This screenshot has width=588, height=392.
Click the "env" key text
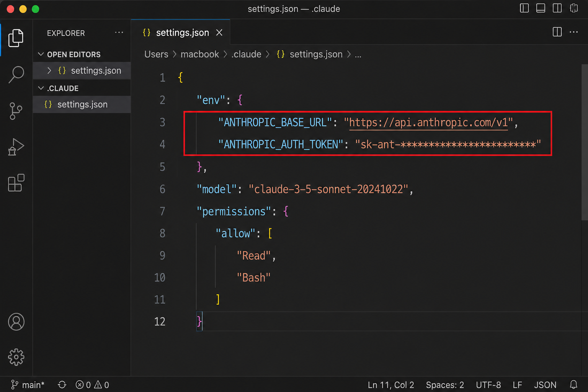[211, 100]
